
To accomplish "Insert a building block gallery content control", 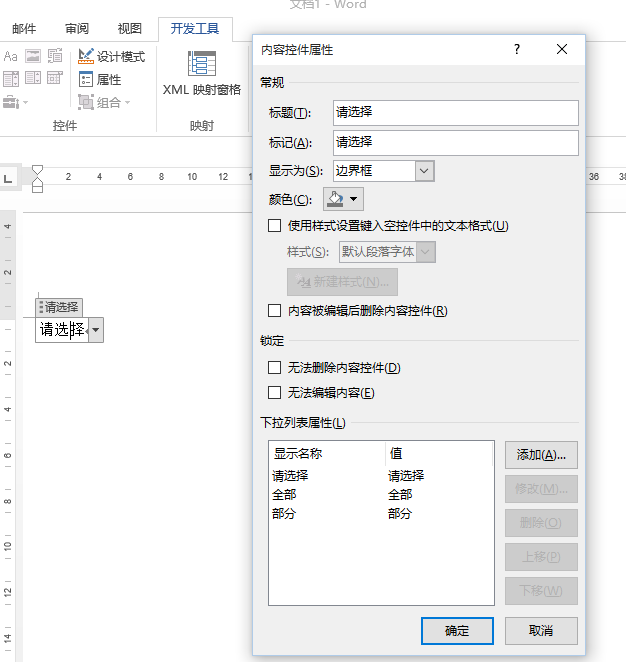I will click(x=55, y=56).
